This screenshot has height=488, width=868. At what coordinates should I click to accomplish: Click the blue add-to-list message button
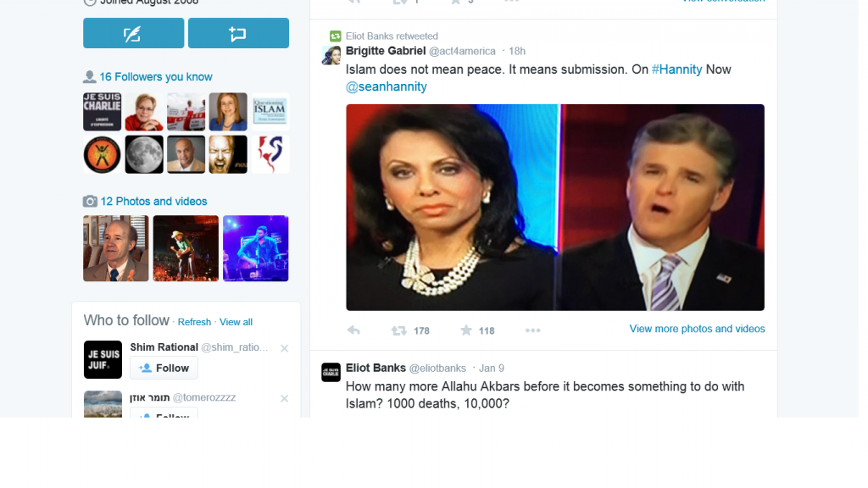pos(238,33)
